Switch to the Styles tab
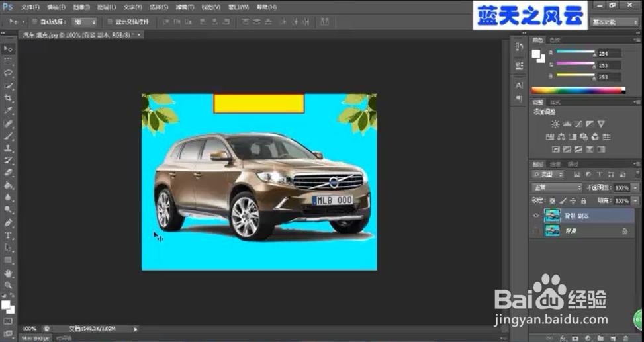 (x=555, y=103)
